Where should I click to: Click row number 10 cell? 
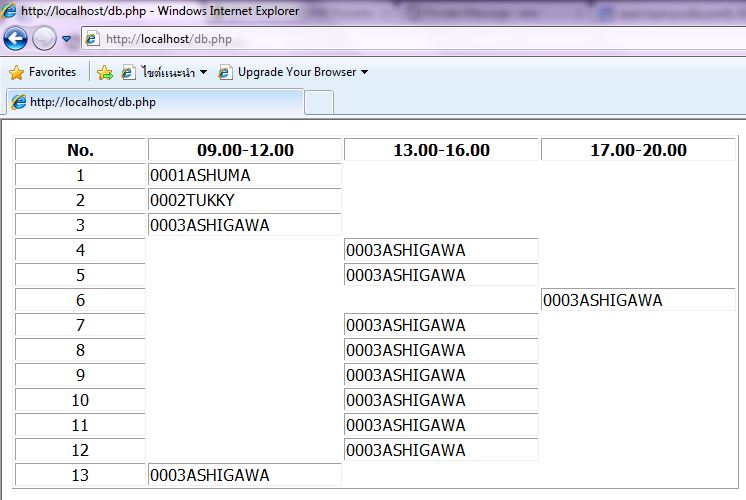pos(80,400)
